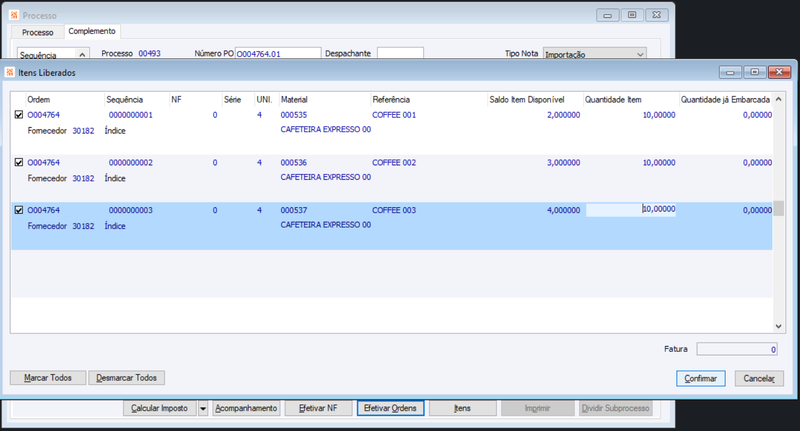Edit Quantidade Item field for COFFEE 003
The width and height of the screenshot is (800, 431).
point(631,209)
